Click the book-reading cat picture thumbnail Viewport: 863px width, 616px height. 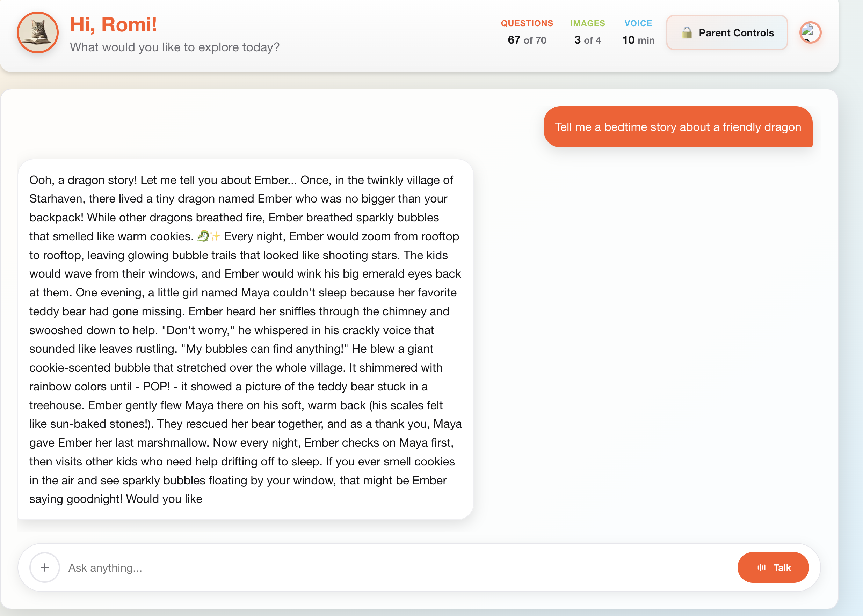[x=38, y=32]
